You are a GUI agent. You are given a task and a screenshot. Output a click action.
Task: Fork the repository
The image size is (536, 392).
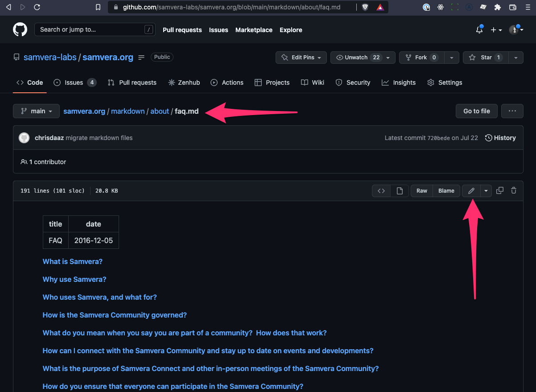coord(421,58)
